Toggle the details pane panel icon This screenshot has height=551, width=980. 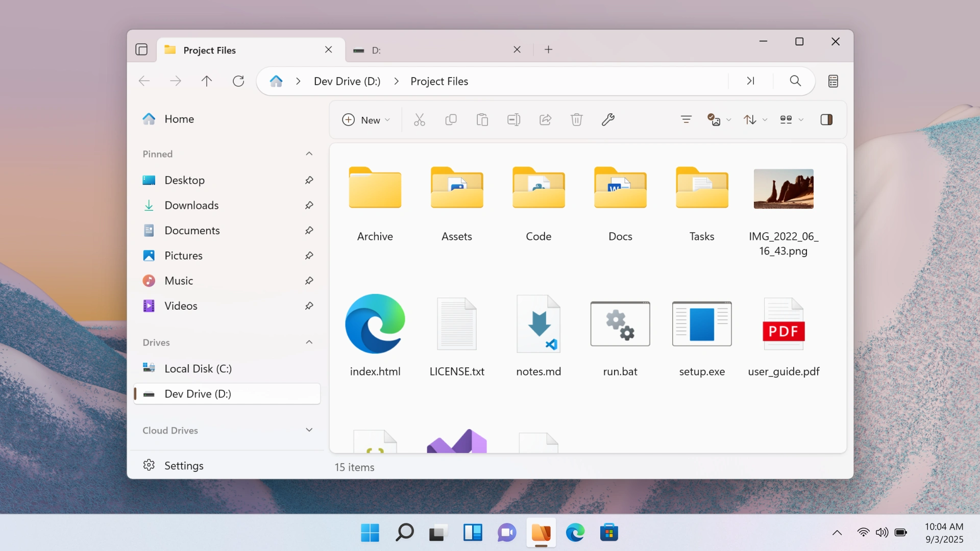point(826,119)
